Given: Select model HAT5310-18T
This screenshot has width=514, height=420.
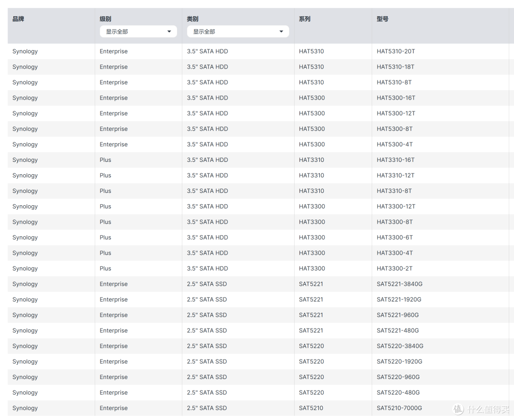Looking at the screenshot, I should coord(395,67).
